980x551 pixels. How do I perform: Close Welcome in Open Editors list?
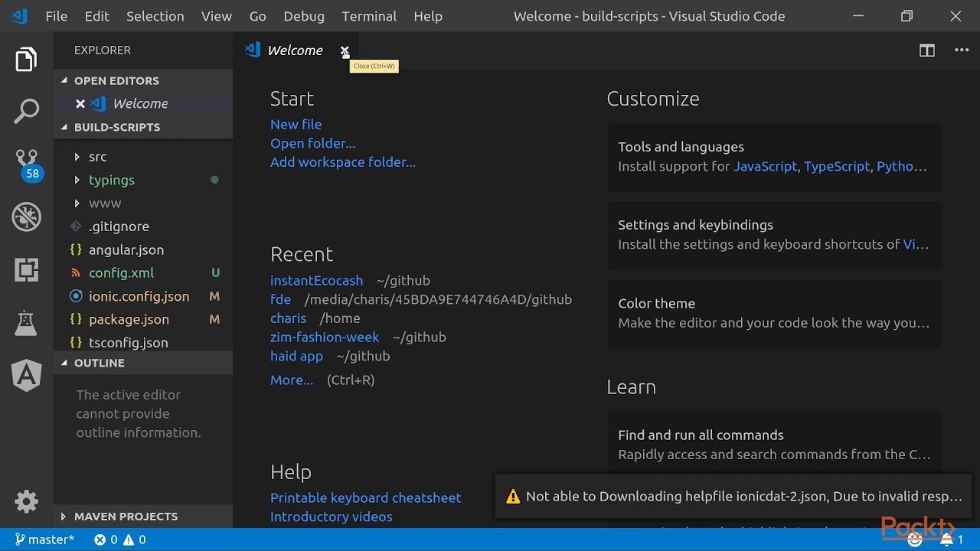coord(80,104)
